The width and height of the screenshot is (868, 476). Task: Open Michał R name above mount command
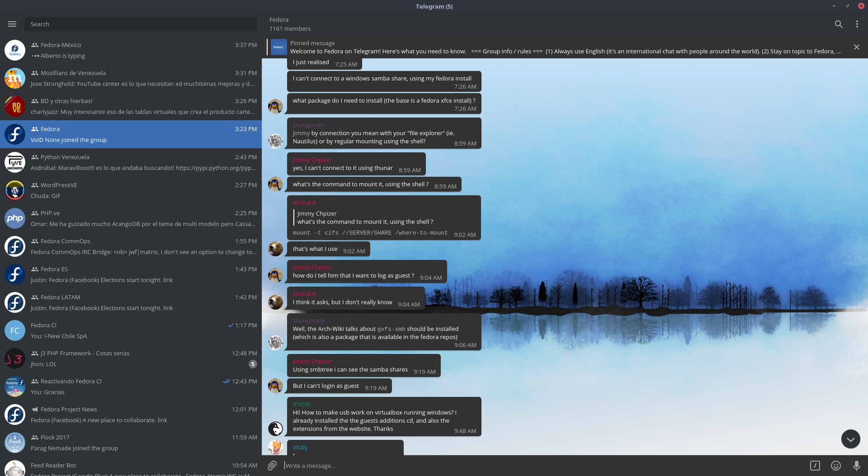pos(305,203)
